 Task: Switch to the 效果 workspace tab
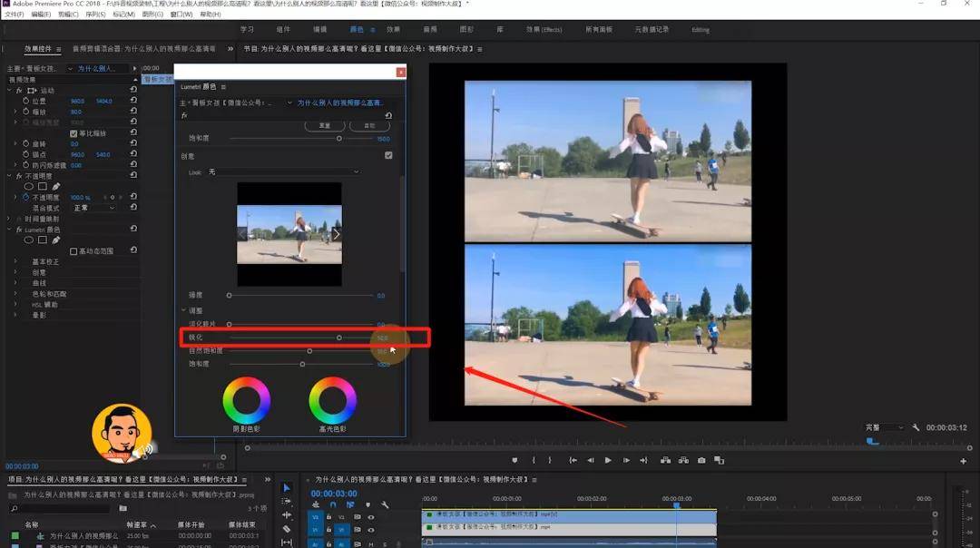pos(393,29)
